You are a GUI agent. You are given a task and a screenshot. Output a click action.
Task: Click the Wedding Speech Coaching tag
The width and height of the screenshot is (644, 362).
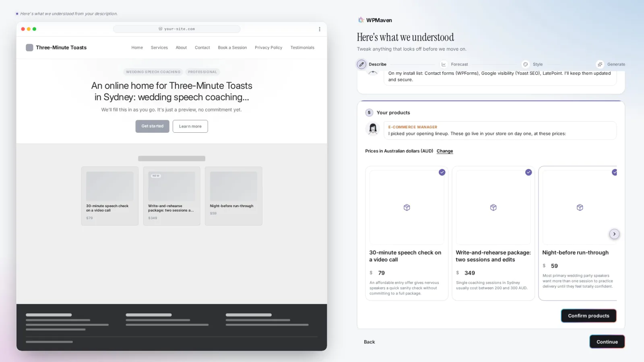pos(153,72)
